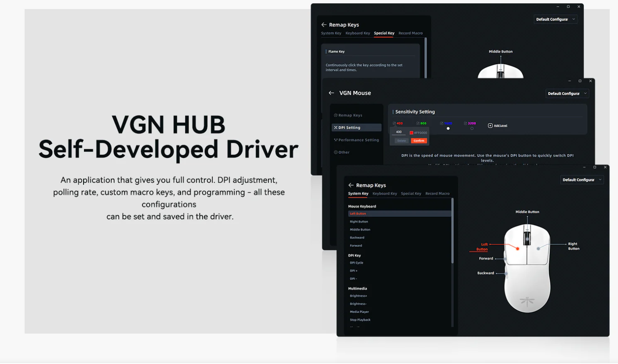Click the Add Level link
The width and height of the screenshot is (618, 364).
(500, 126)
